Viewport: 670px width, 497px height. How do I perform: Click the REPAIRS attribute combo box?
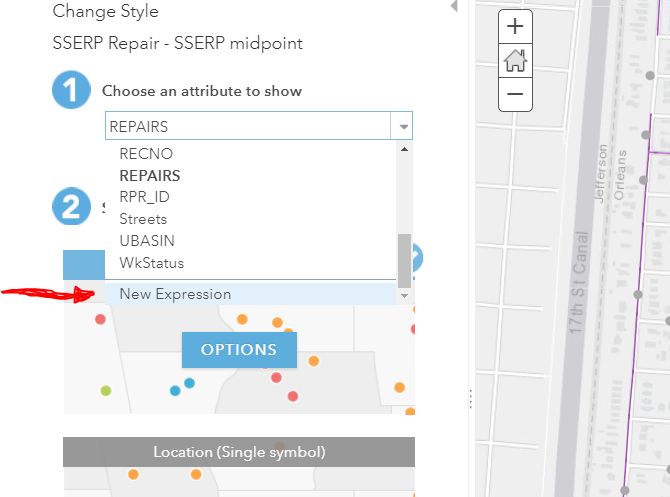(248, 126)
